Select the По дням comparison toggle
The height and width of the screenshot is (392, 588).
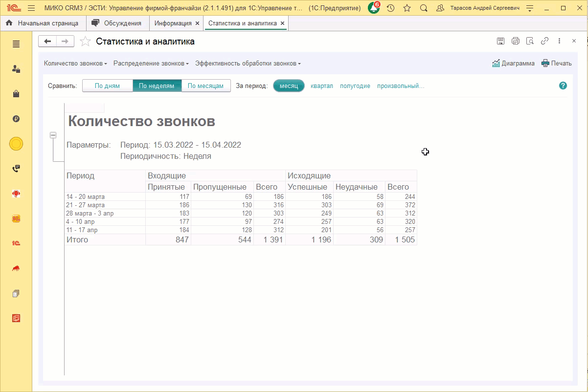click(107, 86)
